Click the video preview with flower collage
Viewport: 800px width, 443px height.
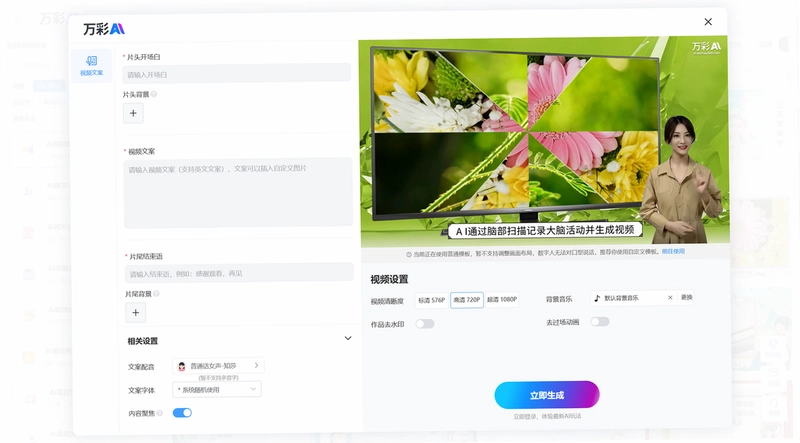[x=545, y=142]
